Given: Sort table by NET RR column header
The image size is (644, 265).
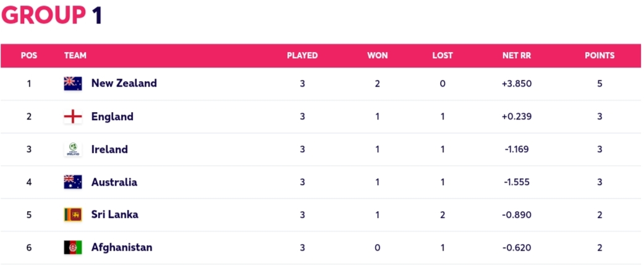Looking at the screenshot, I should pos(517,56).
